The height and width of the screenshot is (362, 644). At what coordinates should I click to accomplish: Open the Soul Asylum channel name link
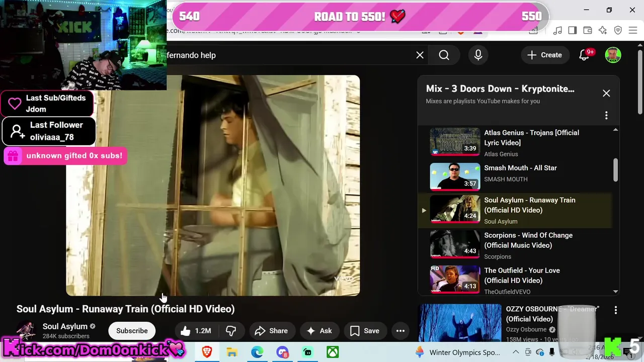[x=65, y=326]
